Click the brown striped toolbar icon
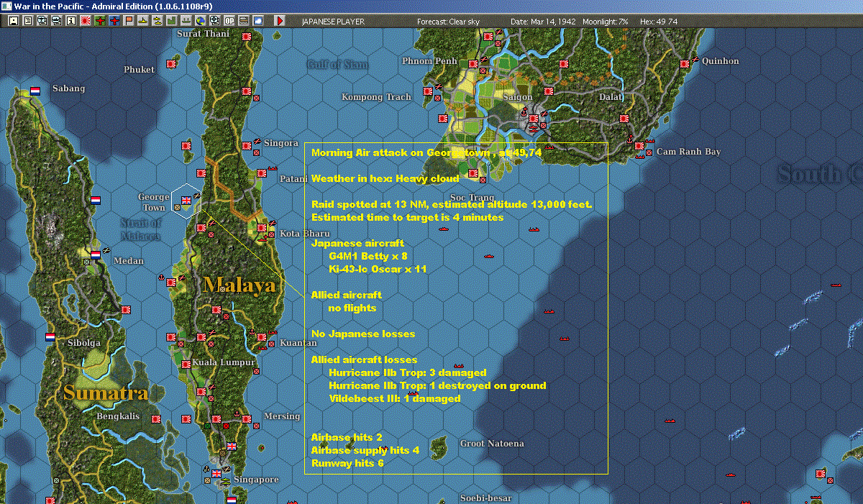Viewport: 863px width, 504px height. coord(243,21)
